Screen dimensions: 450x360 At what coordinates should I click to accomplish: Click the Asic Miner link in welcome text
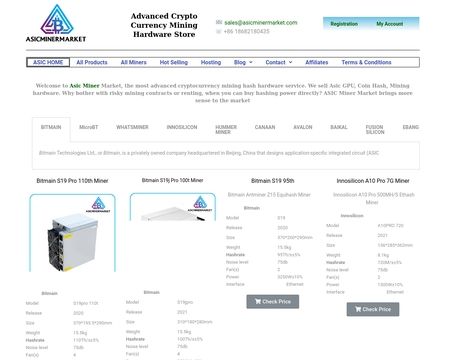[x=84, y=86]
